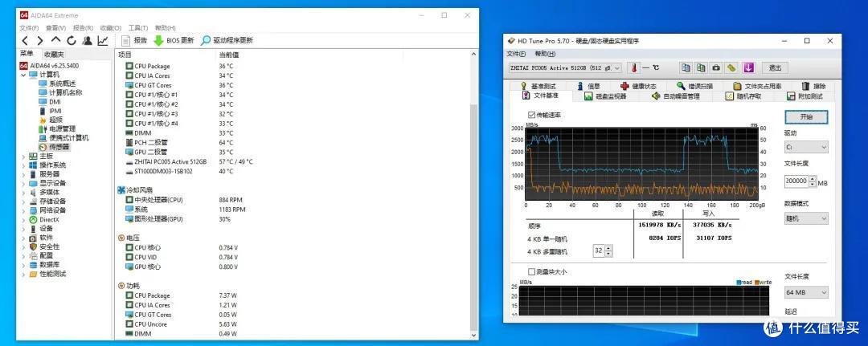
Task: Open the AIDA64 查看(V) menu
Action: coord(56,27)
